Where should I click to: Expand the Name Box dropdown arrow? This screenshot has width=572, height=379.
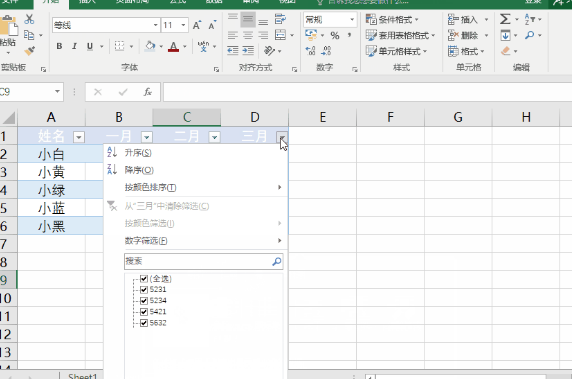pyautogui.click(x=57, y=92)
